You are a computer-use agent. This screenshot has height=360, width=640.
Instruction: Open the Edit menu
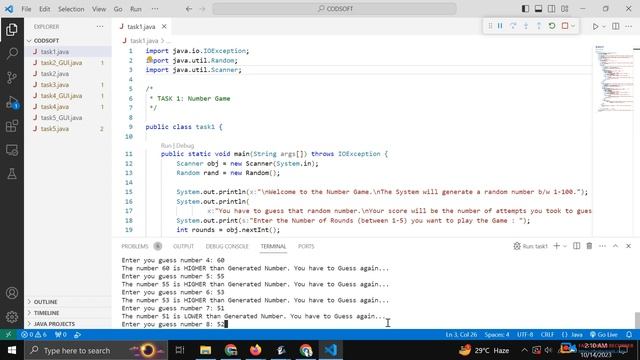(x=44, y=9)
